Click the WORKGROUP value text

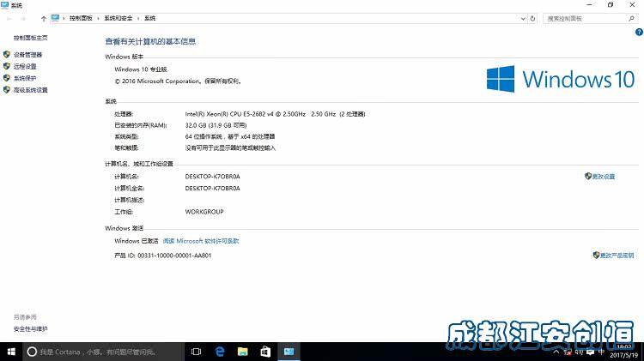[204, 212]
